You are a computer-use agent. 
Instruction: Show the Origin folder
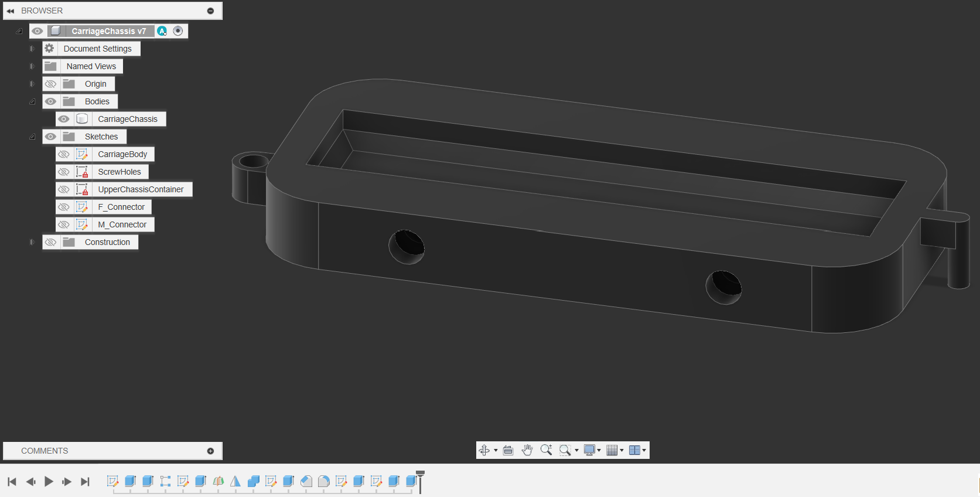[51, 84]
